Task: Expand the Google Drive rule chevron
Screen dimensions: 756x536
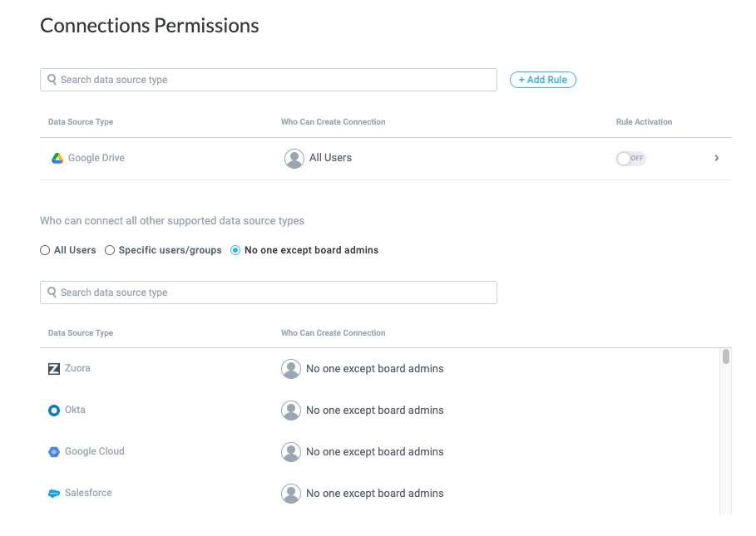Action: [717, 158]
